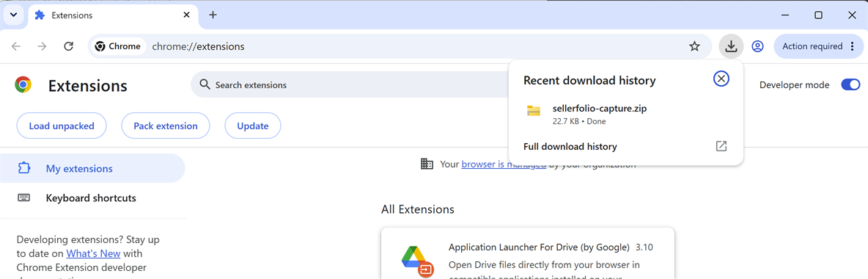The image size is (868, 279).
Task: Click the Recent download history heading
Action: [x=589, y=81]
